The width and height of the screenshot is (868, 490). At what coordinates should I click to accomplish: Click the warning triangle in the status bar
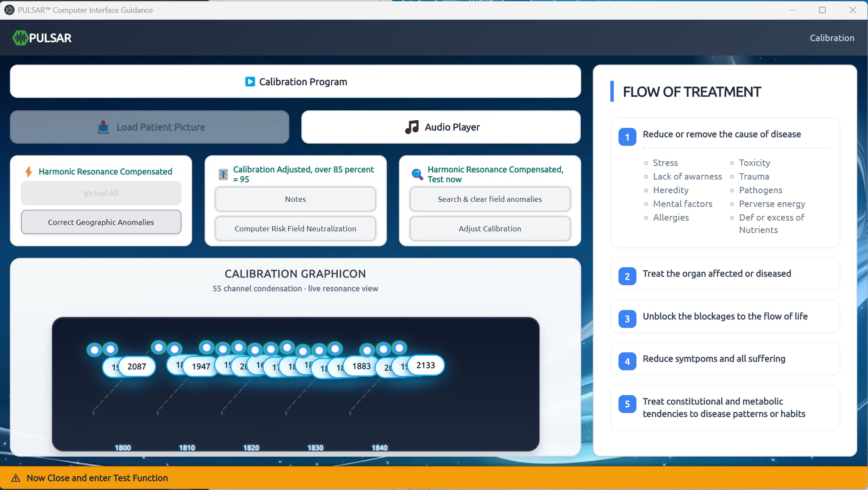[16, 478]
